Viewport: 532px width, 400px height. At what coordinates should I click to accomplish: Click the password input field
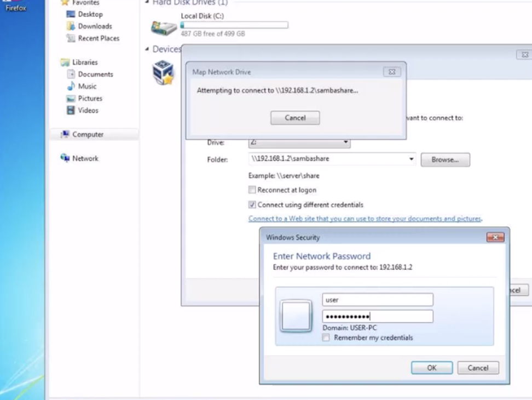click(x=378, y=316)
